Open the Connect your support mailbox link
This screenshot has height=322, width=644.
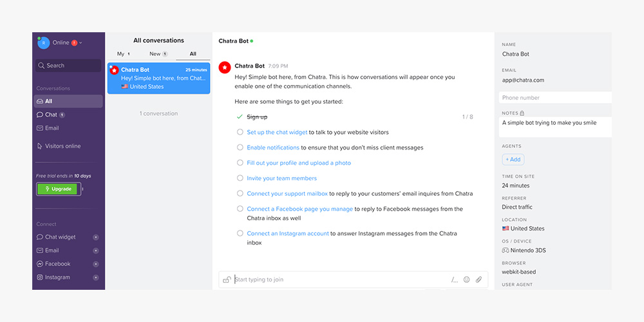(x=287, y=193)
